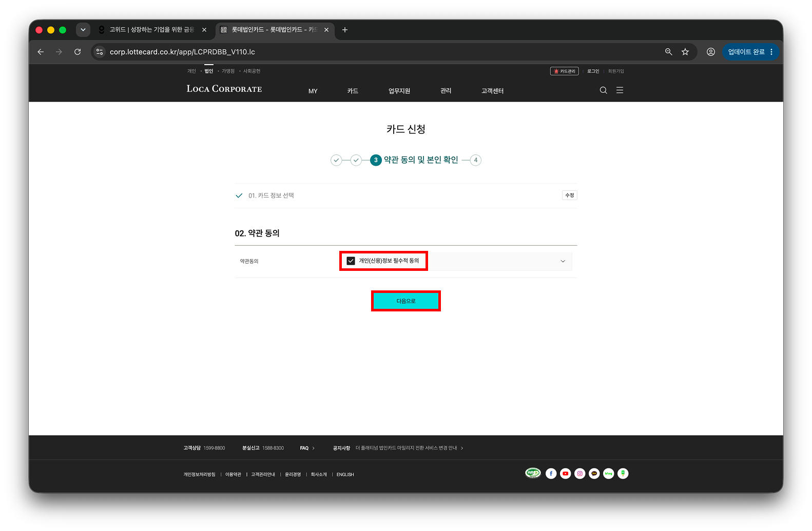Click the zoom magnifier icon in address bar
This screenshot has height=531, width=812.
click(x=668, y=52)
